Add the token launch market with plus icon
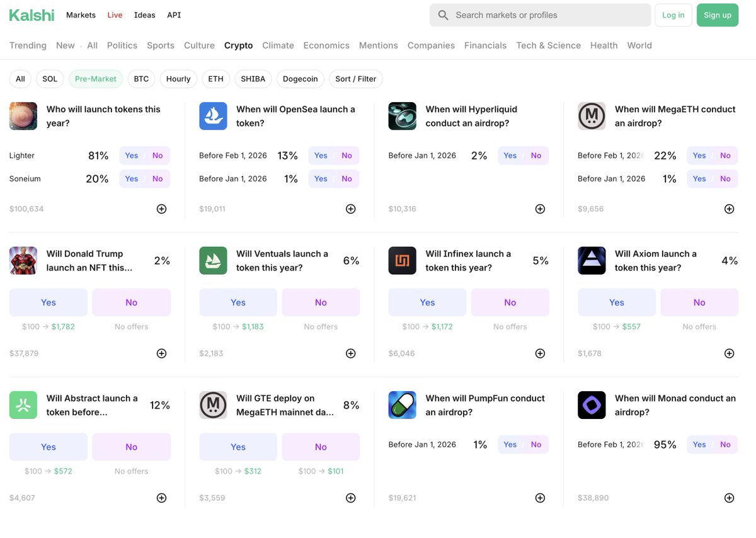Viewport: 756px width, 538px height. [x=161, y=209]
